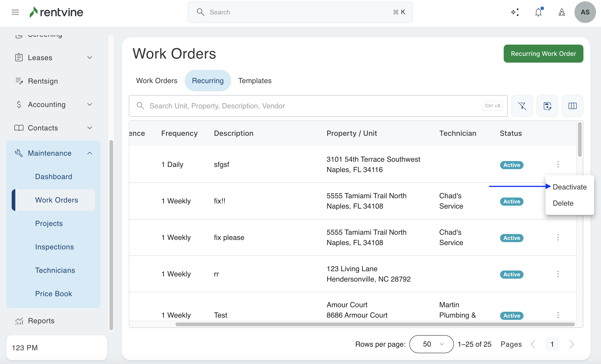Open the AS user avatar
Viewport: 601px width, 364px height.
(x=585, y=12)
